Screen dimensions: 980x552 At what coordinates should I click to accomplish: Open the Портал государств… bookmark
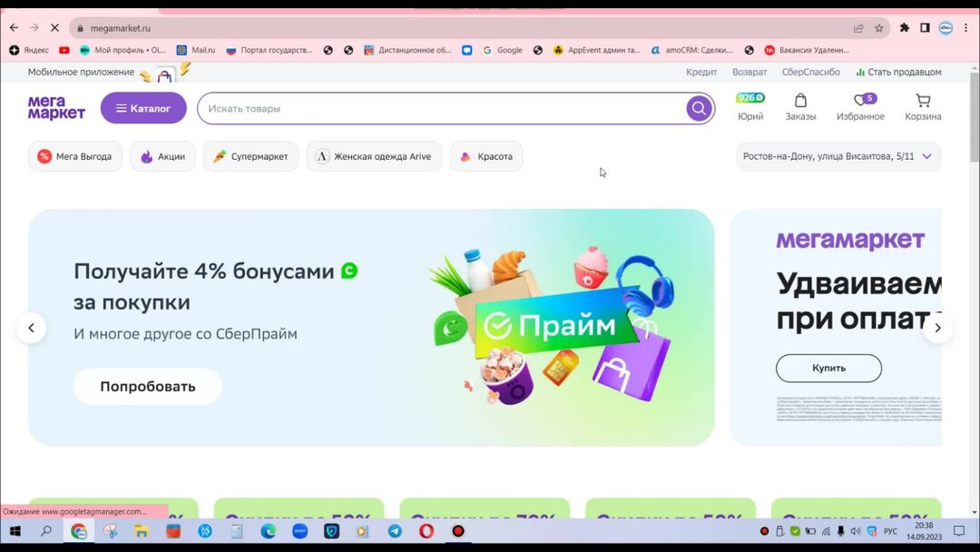click(269, 50)
